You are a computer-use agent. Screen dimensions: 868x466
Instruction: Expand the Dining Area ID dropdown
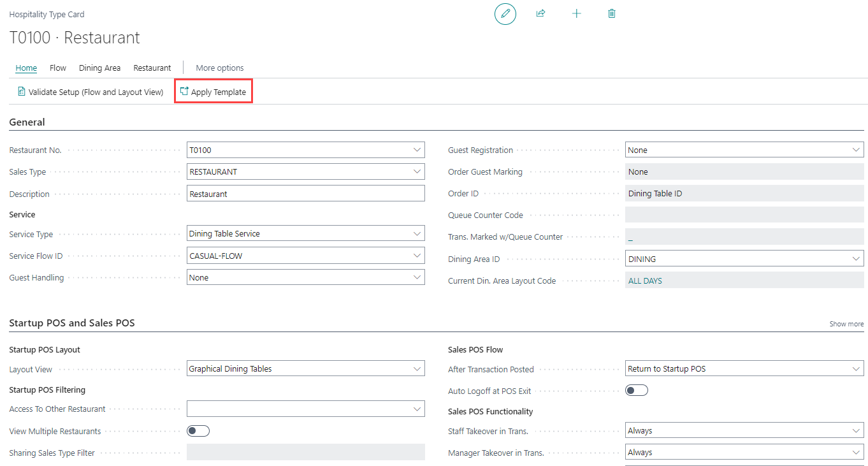pyautogui.click(x=856, y=259)
